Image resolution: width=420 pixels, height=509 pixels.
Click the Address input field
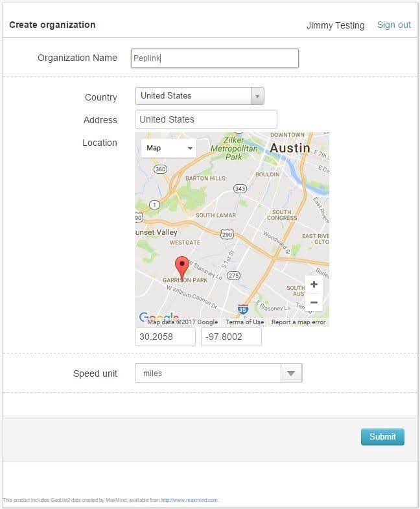[205, 119]
